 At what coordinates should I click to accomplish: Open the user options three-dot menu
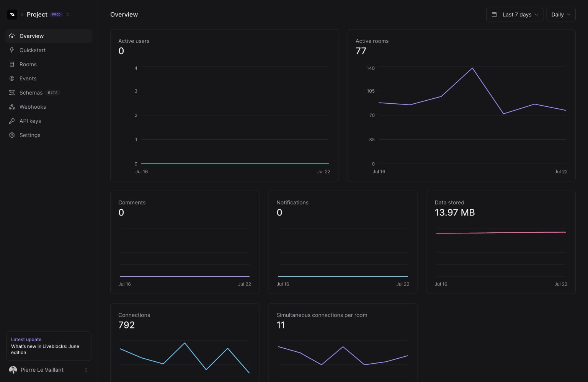pos(86,370)
